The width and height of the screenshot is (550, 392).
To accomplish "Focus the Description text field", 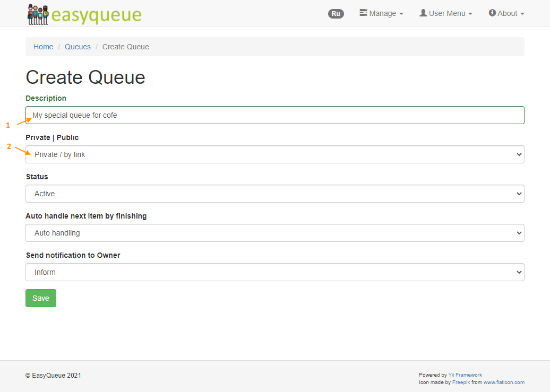I will point(274,115).
